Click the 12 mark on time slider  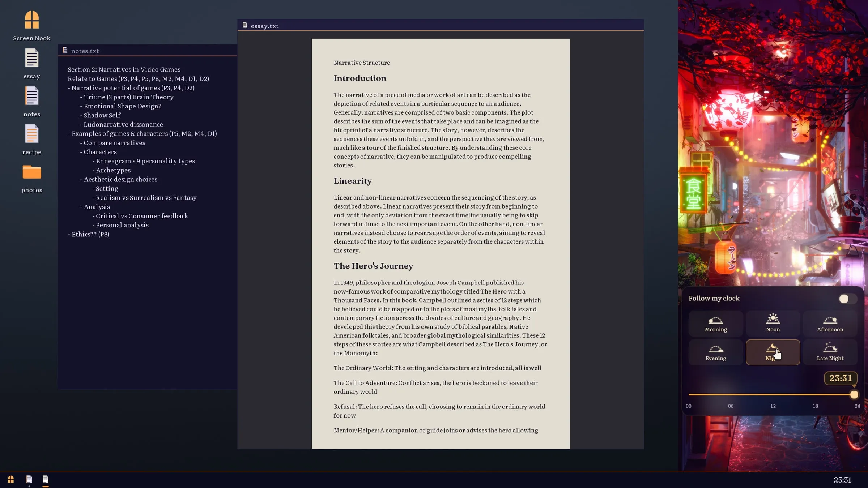pos(773,406)
